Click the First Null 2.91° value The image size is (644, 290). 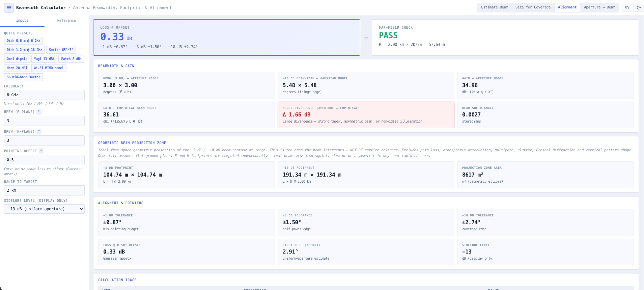pos(290,252)
